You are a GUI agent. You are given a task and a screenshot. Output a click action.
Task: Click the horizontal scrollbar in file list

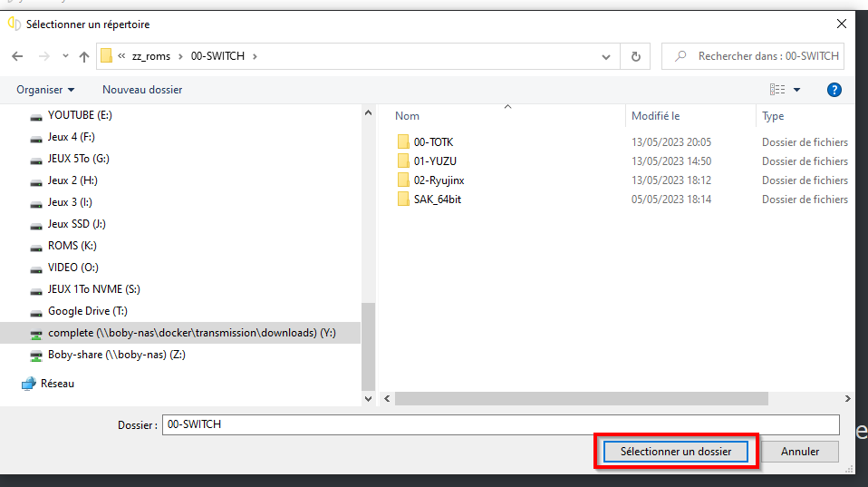[x=581, y=398]
